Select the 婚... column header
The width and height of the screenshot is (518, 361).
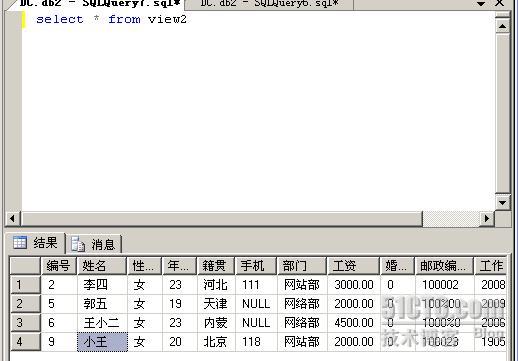pos(398,266)
